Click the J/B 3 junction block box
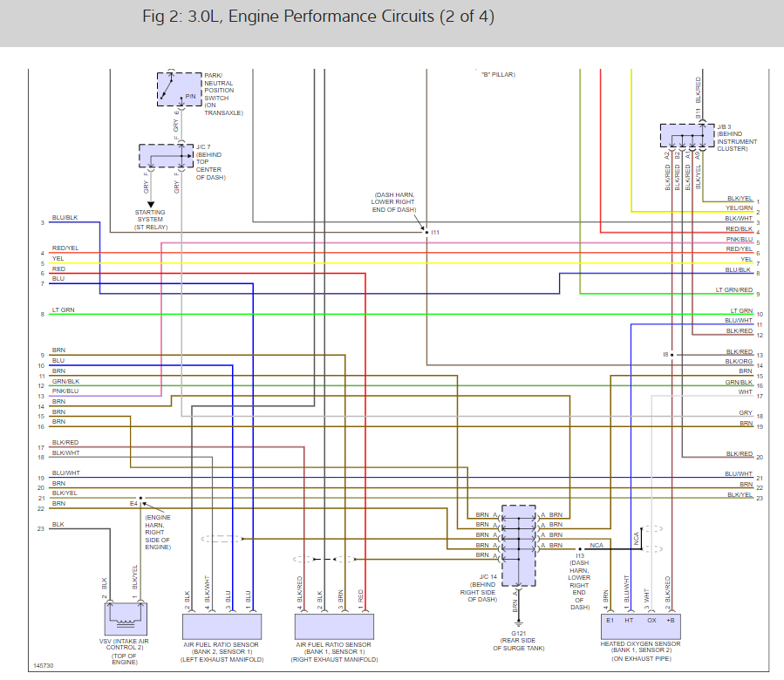The image size is (784, 680). [687, 135]
